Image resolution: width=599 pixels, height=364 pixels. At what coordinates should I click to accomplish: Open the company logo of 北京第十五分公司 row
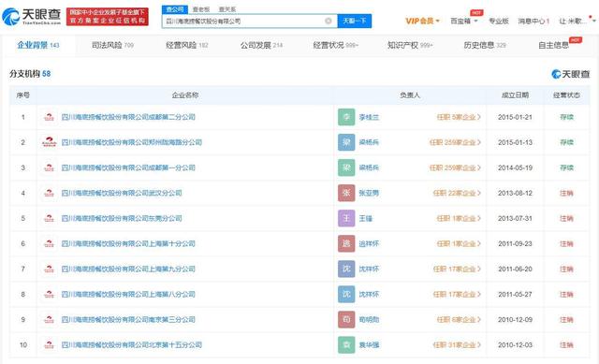[49, 345]
